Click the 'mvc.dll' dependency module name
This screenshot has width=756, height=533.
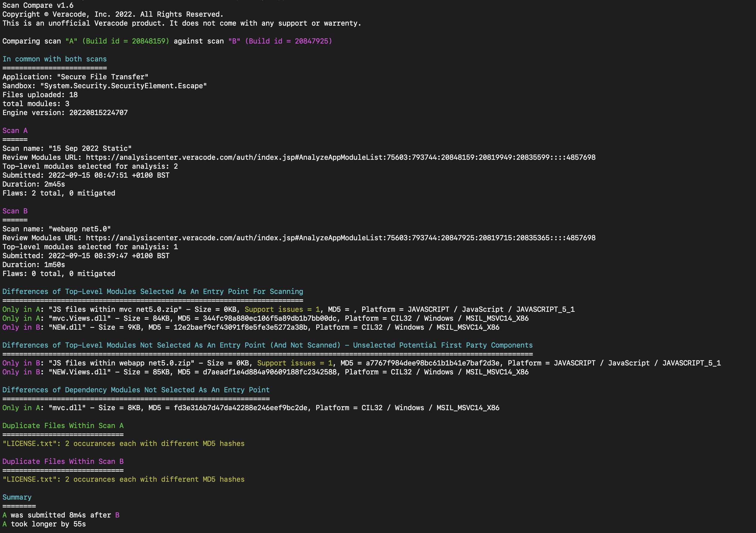(x=67, y=408)
